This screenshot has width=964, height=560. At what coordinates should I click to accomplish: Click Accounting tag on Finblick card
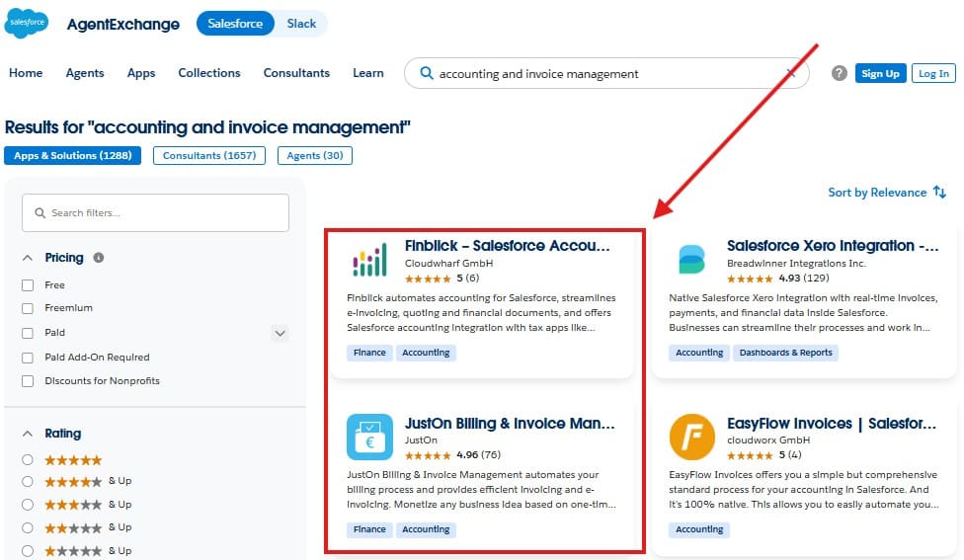pyautogui.click(x=426, y=353)
